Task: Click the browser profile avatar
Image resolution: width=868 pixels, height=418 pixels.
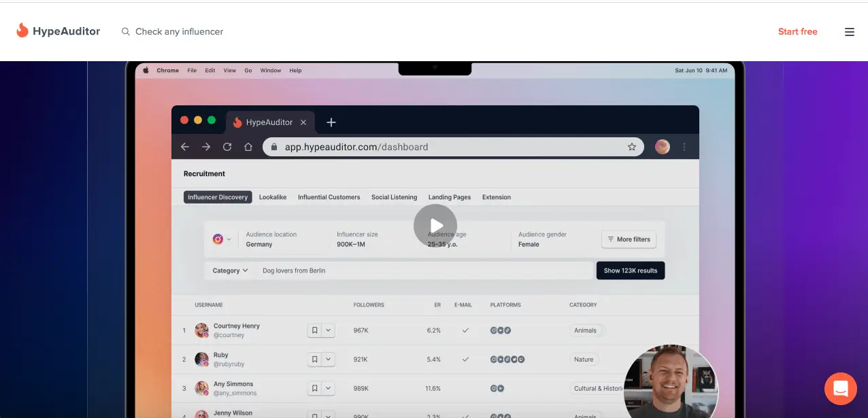Action: (x=663, y=147)
